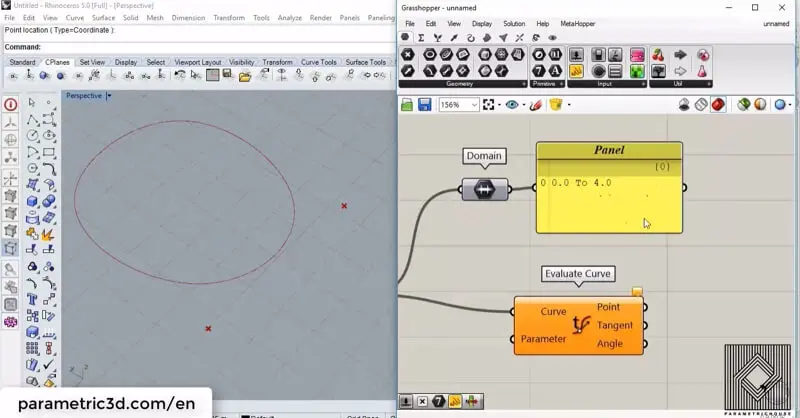Click the Grasshopper save file icon
The image size is (800, 418).
[x=425, y=105]
